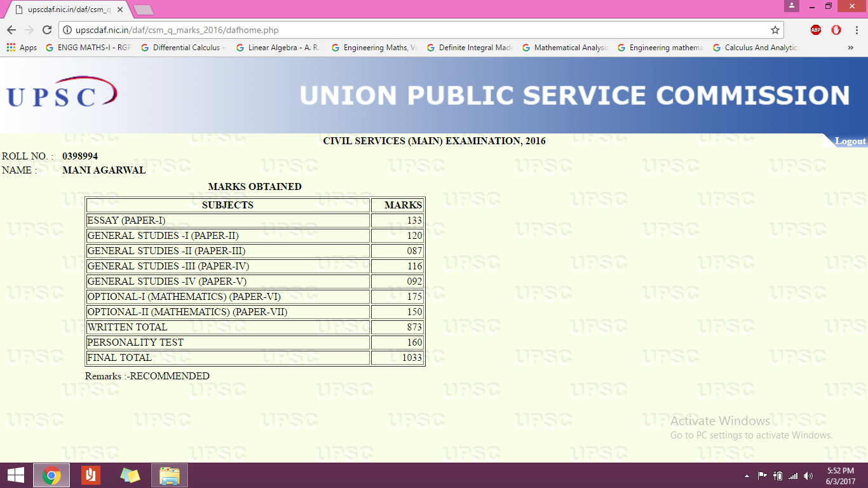Log out using the Logout link

[850, 141]
